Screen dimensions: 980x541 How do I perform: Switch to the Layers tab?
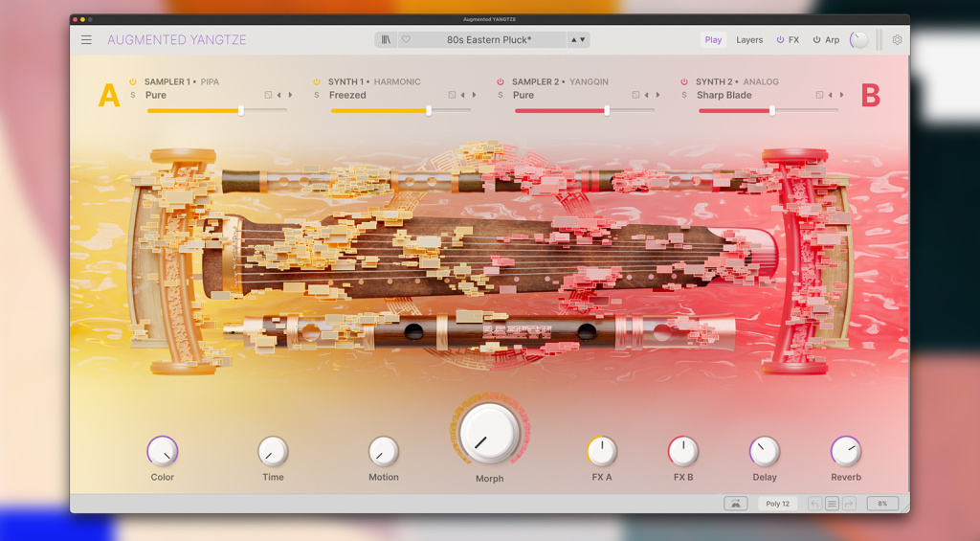pyautogui.click(x=749, y=39)
